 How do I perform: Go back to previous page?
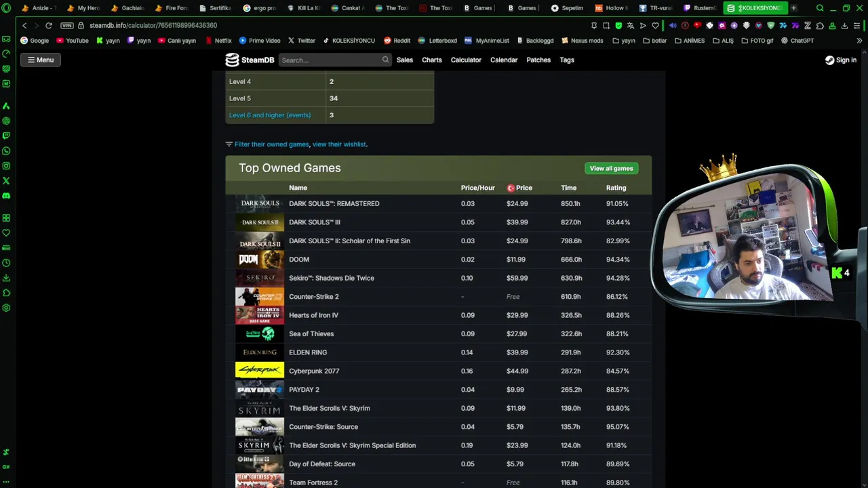[24, 25]
